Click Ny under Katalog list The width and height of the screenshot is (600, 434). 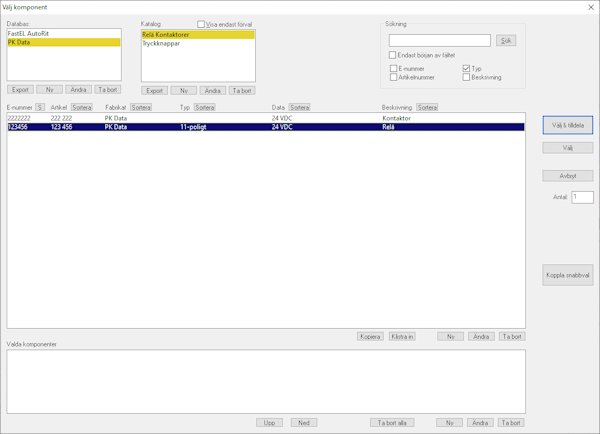(x=184, y=91)
